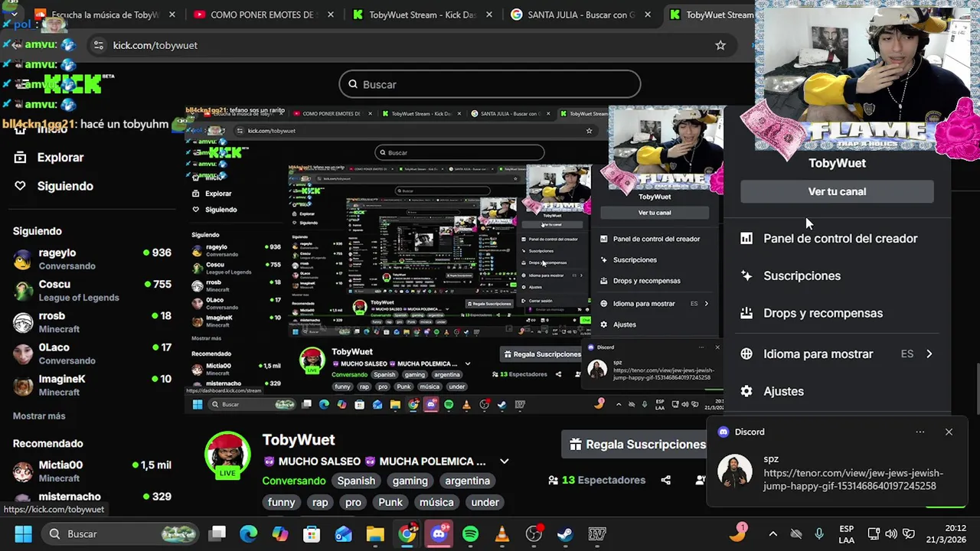Select the música tag
980x551 pixels.
436,502
